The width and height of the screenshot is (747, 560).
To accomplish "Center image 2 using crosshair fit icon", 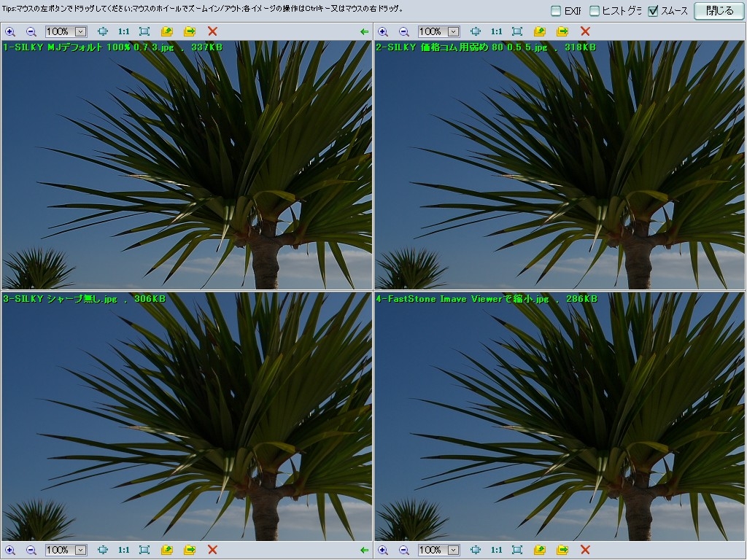I will 475,32.
